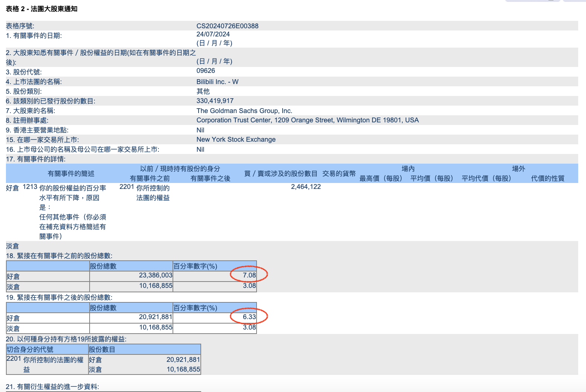Image resolution: width=586 pixels, height=392 pixels.
Task: Select the "1. 有關事件的日期:" label
Action: point(34,36)
